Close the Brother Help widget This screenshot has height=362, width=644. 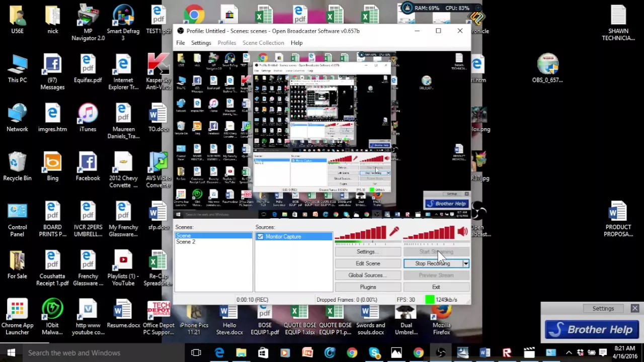tap(634, 308)
